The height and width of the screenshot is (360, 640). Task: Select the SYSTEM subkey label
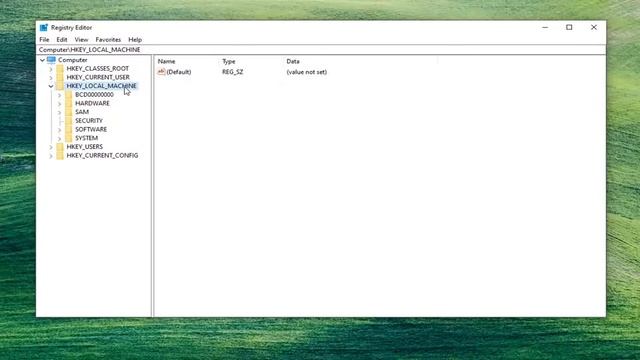point(87,138)
